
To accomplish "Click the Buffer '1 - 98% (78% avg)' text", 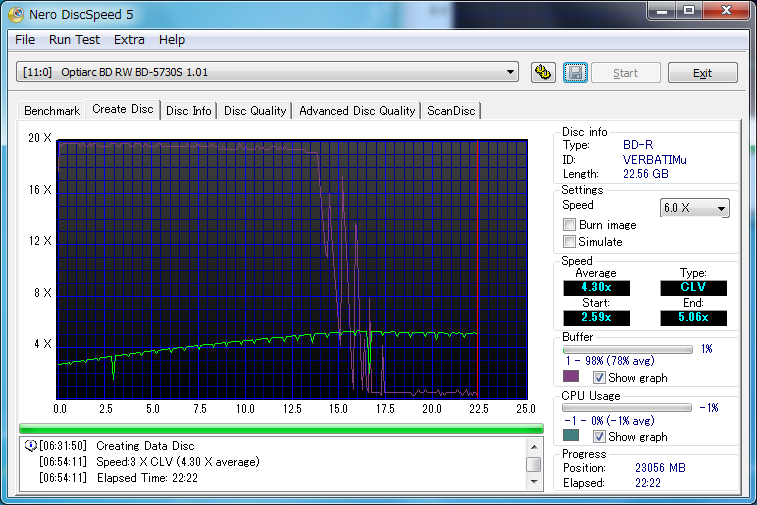I will click(610, 361).
